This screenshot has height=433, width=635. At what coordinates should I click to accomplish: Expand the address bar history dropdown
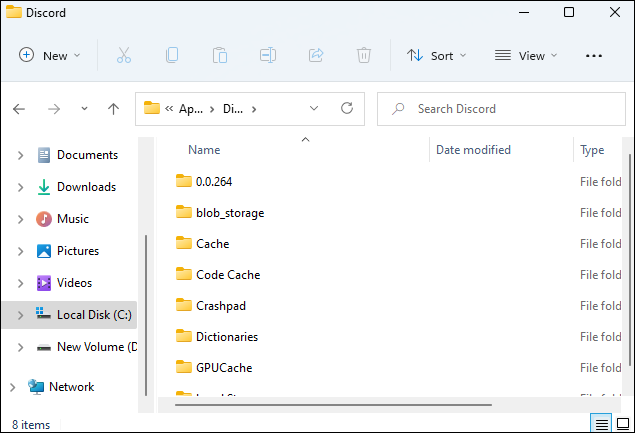point(314,108)
